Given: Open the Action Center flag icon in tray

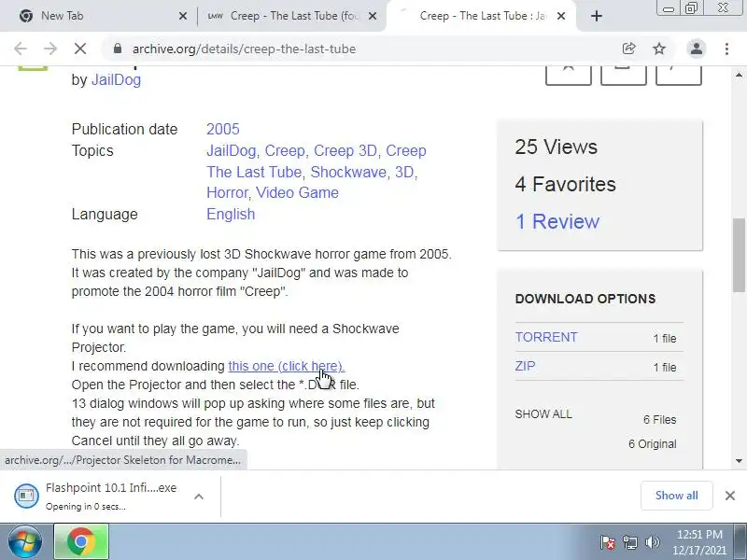Looking at the screenshot, I should 608,542.
